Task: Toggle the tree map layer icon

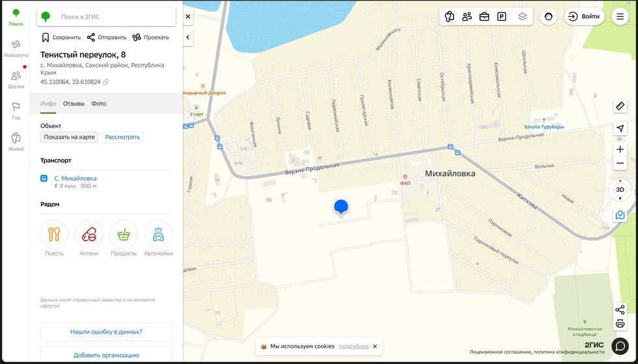Action: [449, 17]
